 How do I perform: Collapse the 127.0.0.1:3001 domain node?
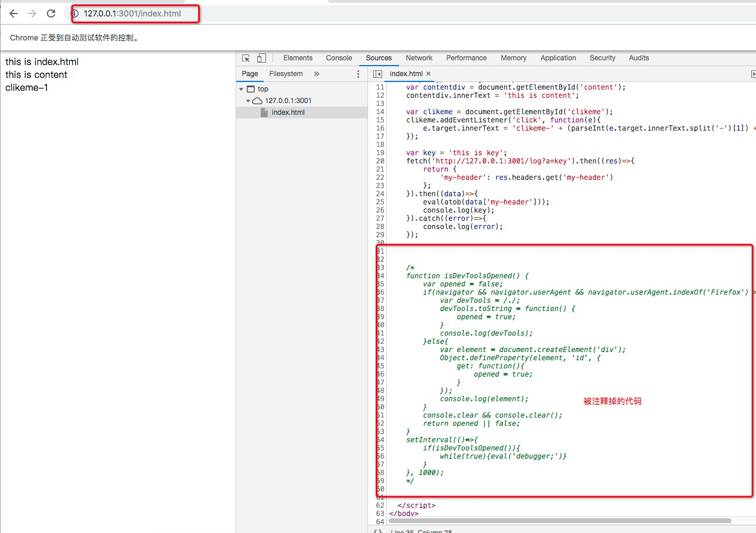coord(248,101)
